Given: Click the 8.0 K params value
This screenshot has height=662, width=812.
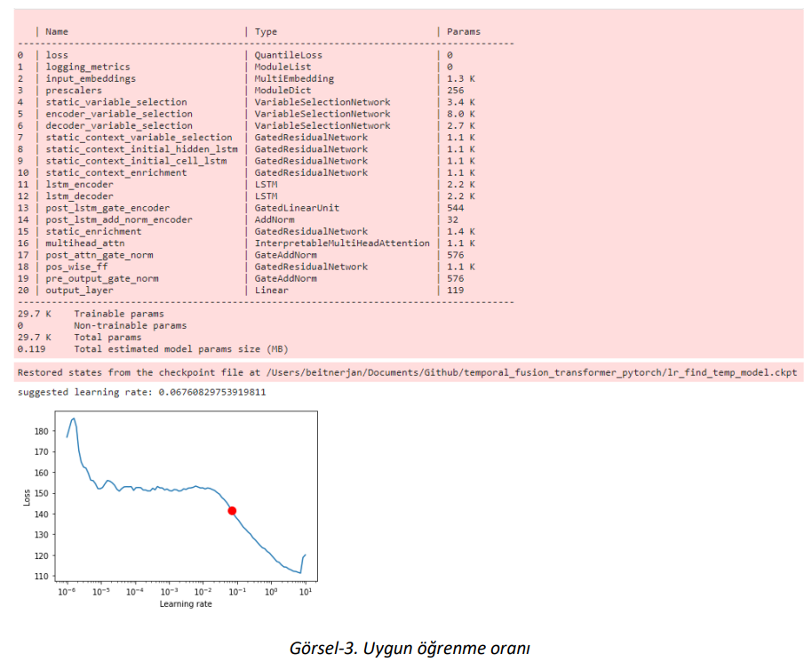Looking at the screenshot, I should pyautogui.click(x=460, y=114).
